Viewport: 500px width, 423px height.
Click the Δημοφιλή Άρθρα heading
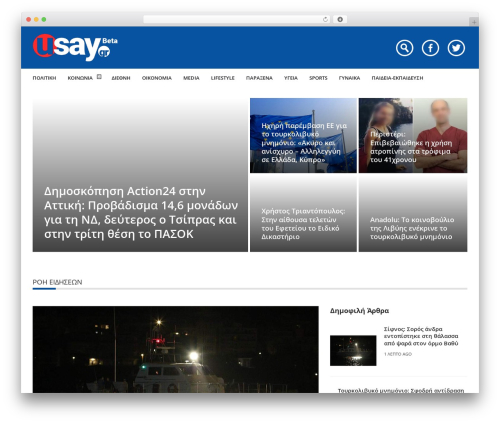point(359,311)
